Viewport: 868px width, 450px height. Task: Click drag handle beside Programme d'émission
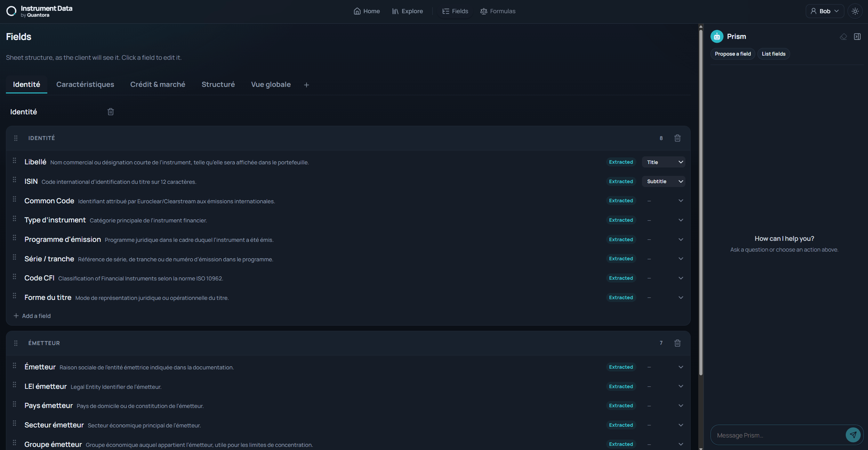[14, 238]
